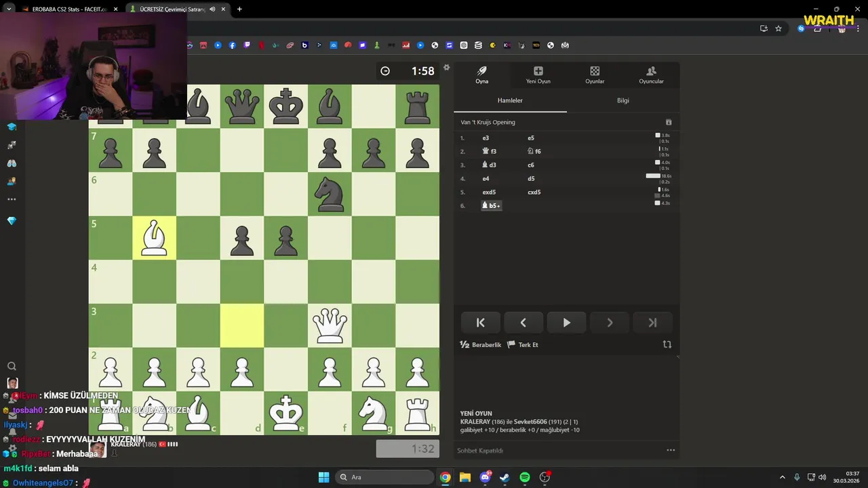Click move e4 in move list
Viewport: 868px width, 488px height.
click(x=486, y=178)
